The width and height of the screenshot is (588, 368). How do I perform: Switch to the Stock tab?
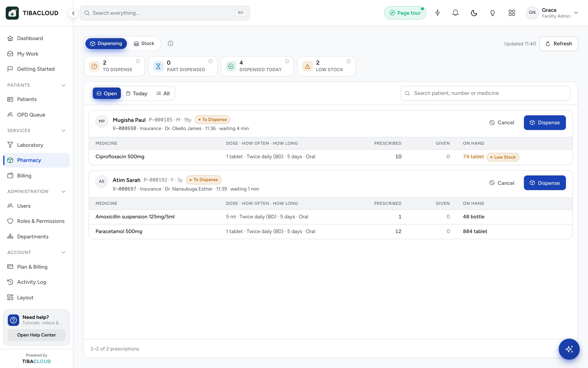(x=144, y=44)
